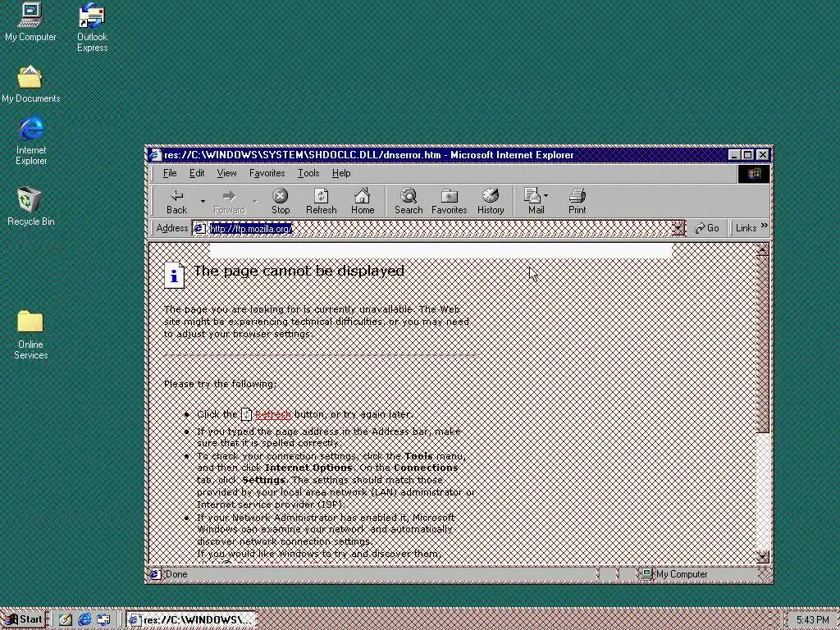Image resolution: width=840 pixels, height=630 pixels.
Task: Launch Outlook Express from quick launch
Action: point(103,620)
